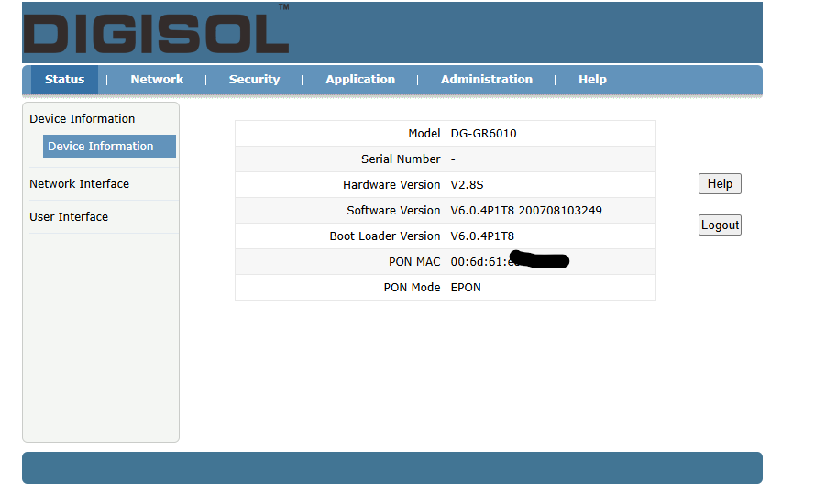
Task: Open the Status tab
Action: (x=64, y=80)
